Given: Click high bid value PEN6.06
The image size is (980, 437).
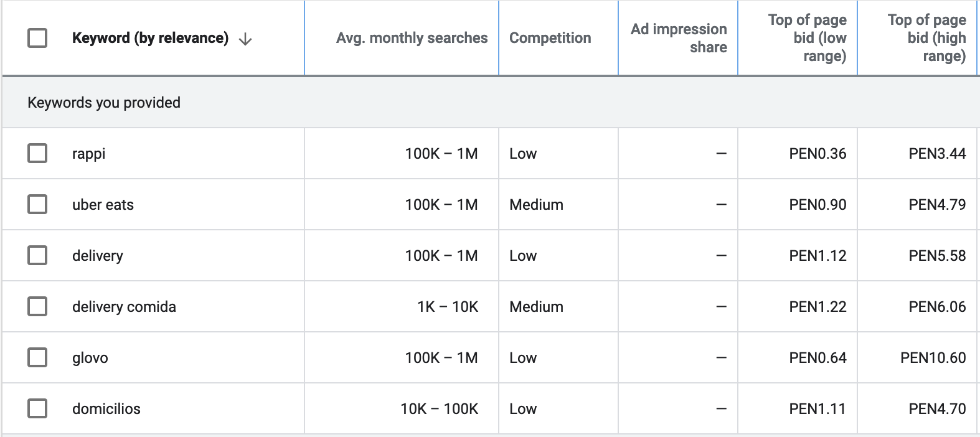Looking at the screenshot, I should pyautogui.click(x=937, y=307).
